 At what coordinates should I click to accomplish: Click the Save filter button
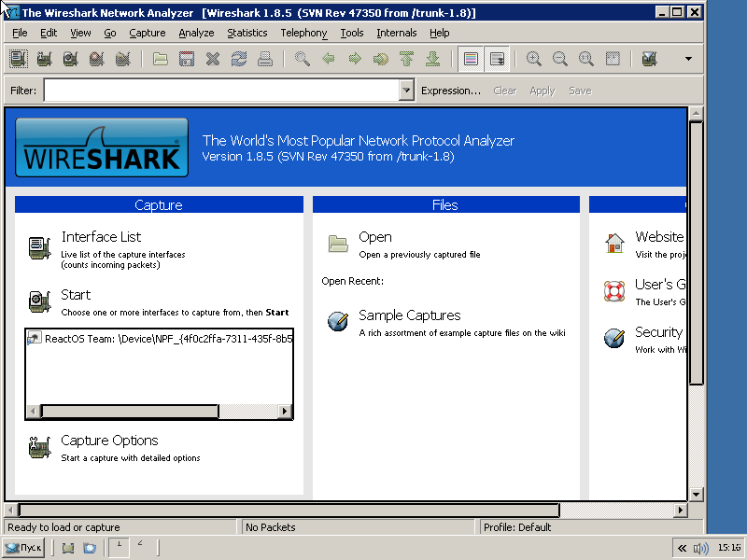pos(580,91)
